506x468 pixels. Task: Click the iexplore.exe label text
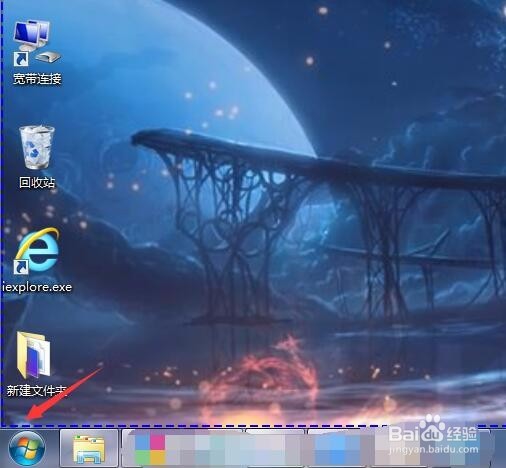pos(37,287)
